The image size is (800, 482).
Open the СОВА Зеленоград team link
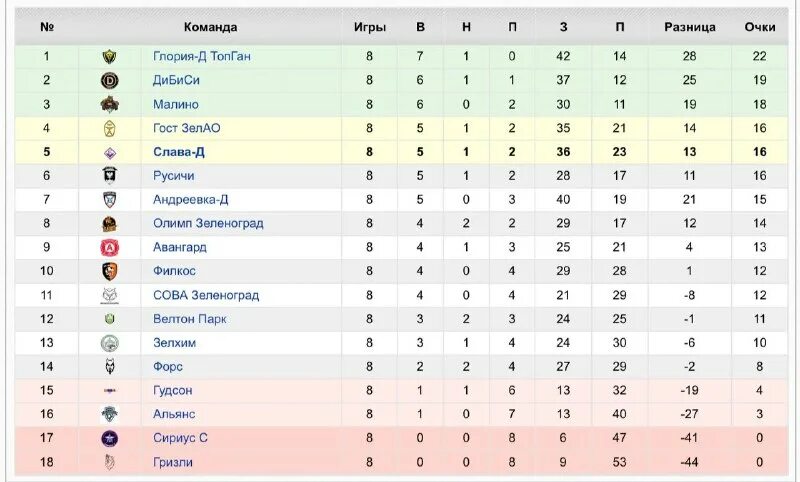pyautogui.click(x=206, y=295)
